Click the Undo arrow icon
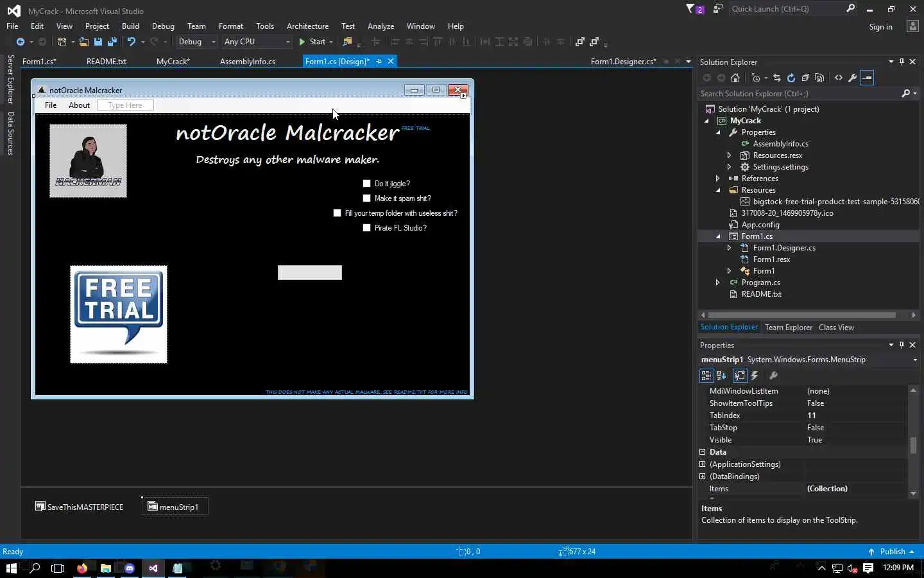This screenshot has width=924, height=578. (x=131, y=42)
